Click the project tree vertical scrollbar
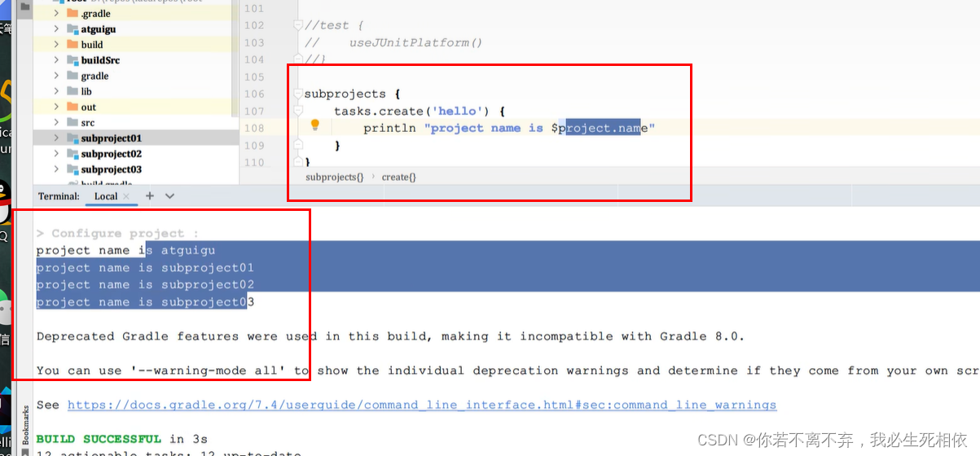 tap(235, 57)
